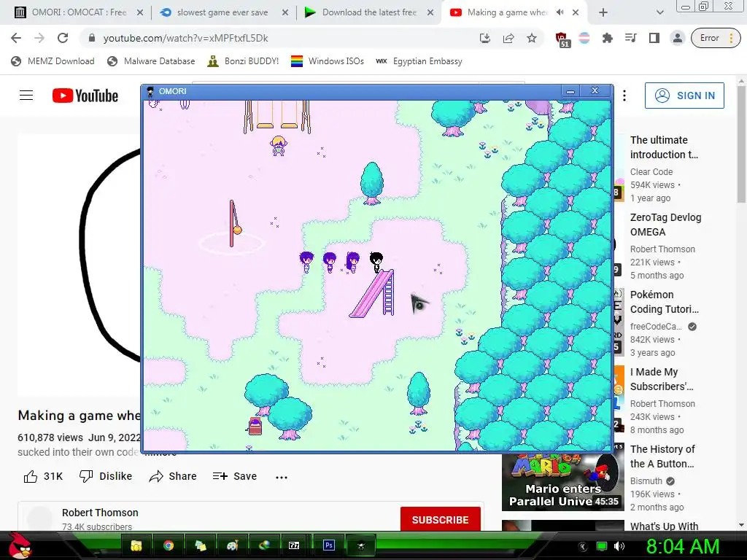The height and width of the screenshot is (560, 747).
Task: Open MEMZ Download bookmark
Action: [x=53, y=61]
